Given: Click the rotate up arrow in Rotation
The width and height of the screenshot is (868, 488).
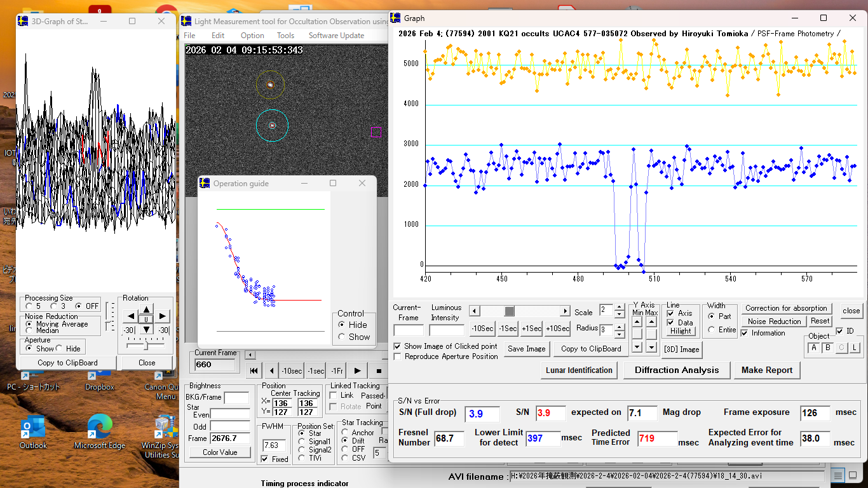Looking at the screenshot, I should [x=146, y=309].
